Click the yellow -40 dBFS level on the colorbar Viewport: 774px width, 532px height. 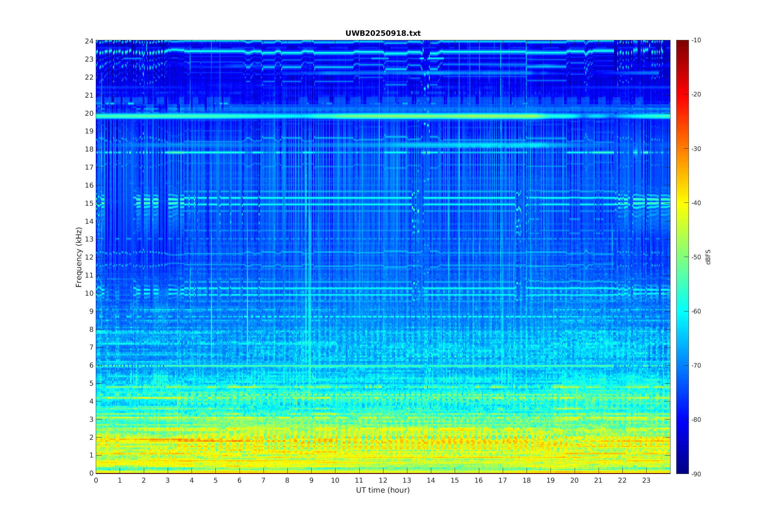pyautogui.click(x=682, y=203)
